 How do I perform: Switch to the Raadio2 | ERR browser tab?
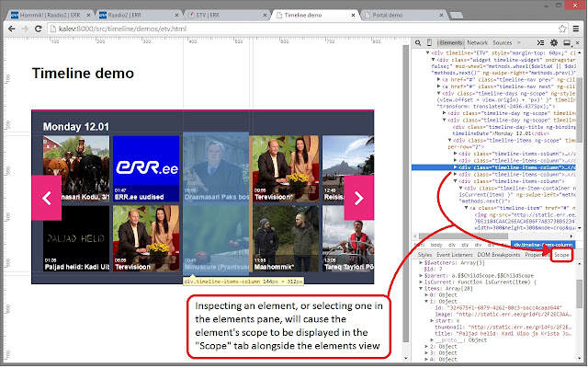[137, 15]
